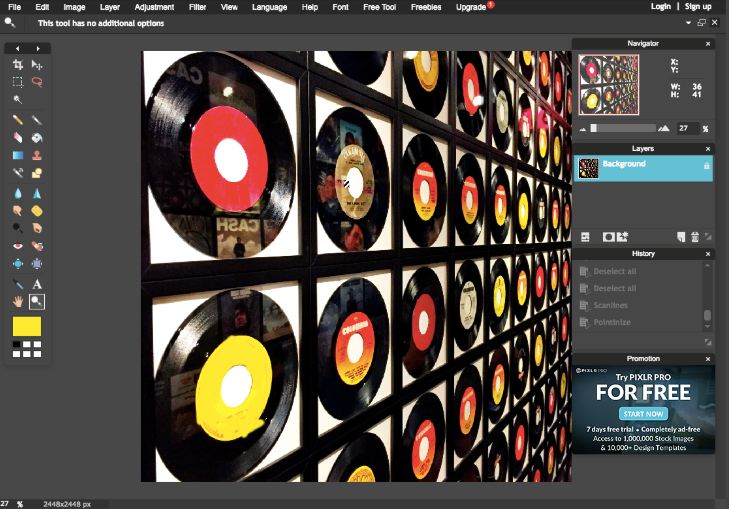
Task: Click START NOW in Pixlr promotion
Action: (x=643, y=413)
